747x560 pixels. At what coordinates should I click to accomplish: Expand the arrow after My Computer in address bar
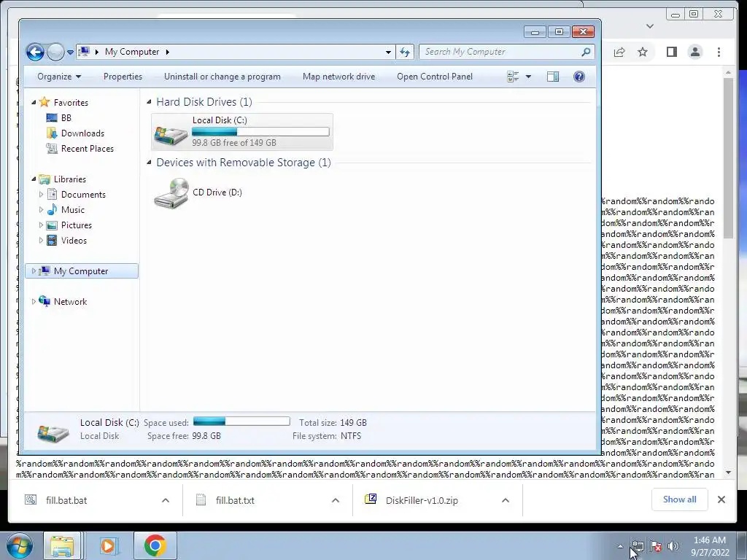pyautogui.click(x=167, y=52)
